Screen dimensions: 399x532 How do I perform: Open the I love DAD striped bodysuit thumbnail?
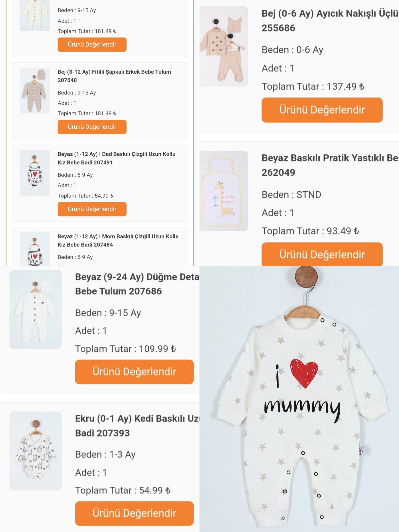tap(35, 173)
